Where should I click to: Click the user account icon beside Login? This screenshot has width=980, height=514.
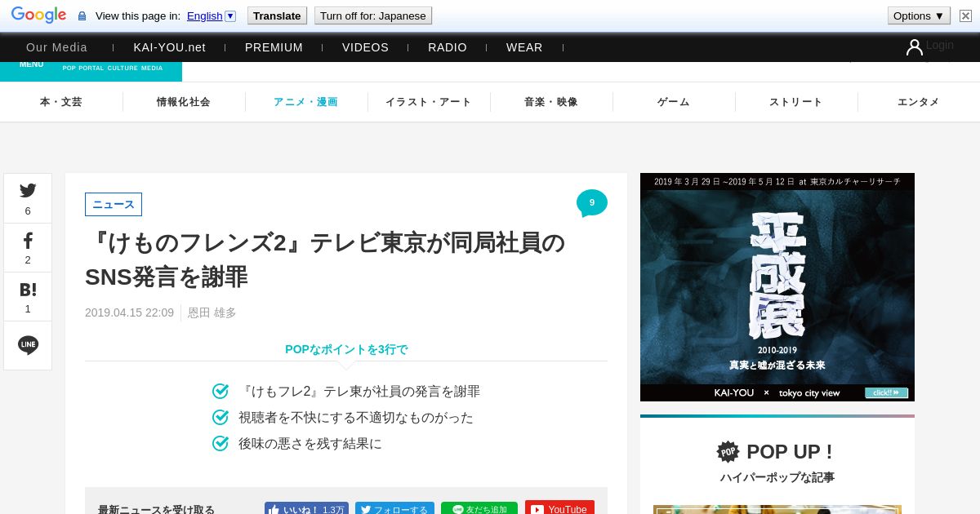point(915,47)
